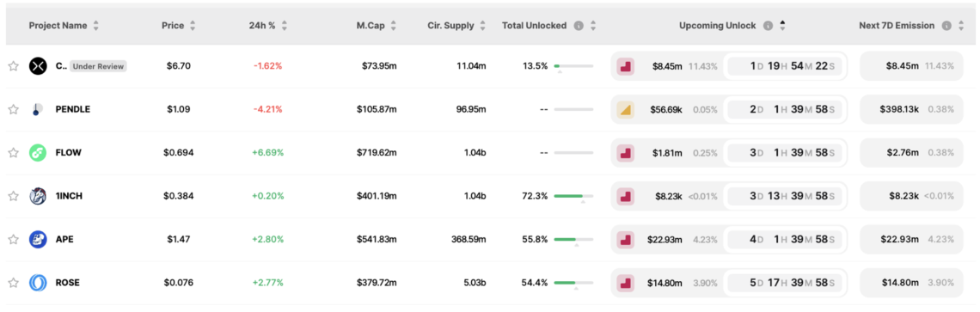The image size is (980, 312).
Task: Open info icon next to Upcoming Unlock
Action: tap(769, 26)
